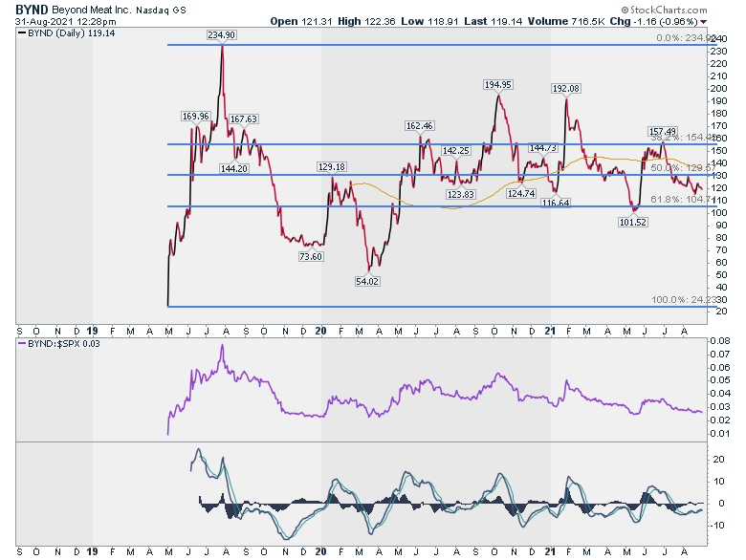Click the 123.83 price label
Screen dimensions: 746x560
click(461, 194)
